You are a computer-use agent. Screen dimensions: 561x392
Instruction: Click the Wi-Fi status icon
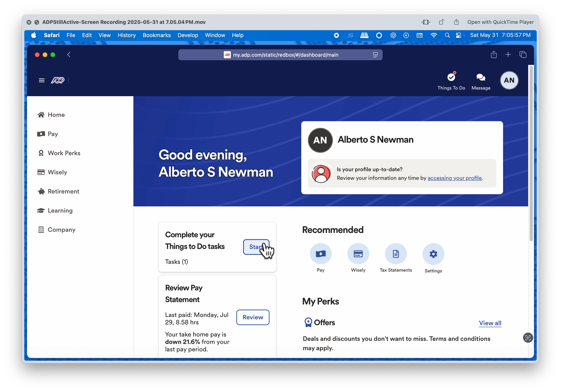434,35
